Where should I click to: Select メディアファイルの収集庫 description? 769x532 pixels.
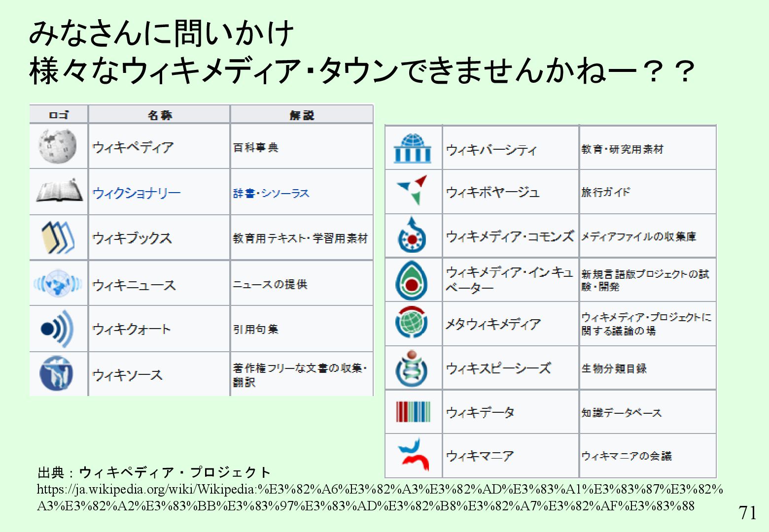click(648, 236)
